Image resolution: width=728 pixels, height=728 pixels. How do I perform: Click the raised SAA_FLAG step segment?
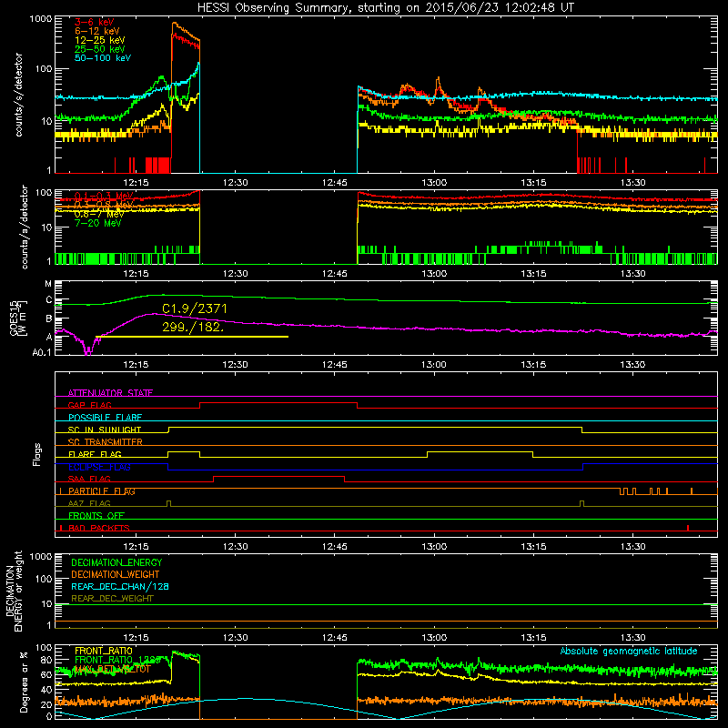tap(278, 476)
